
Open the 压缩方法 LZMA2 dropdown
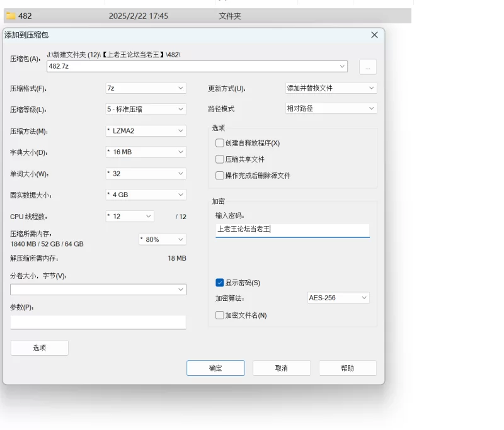[146, 131]
